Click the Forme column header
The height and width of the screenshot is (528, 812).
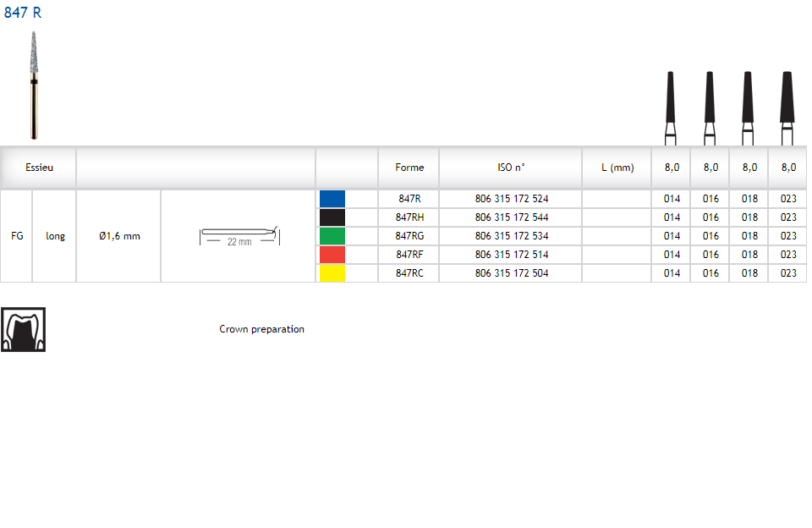409,168
